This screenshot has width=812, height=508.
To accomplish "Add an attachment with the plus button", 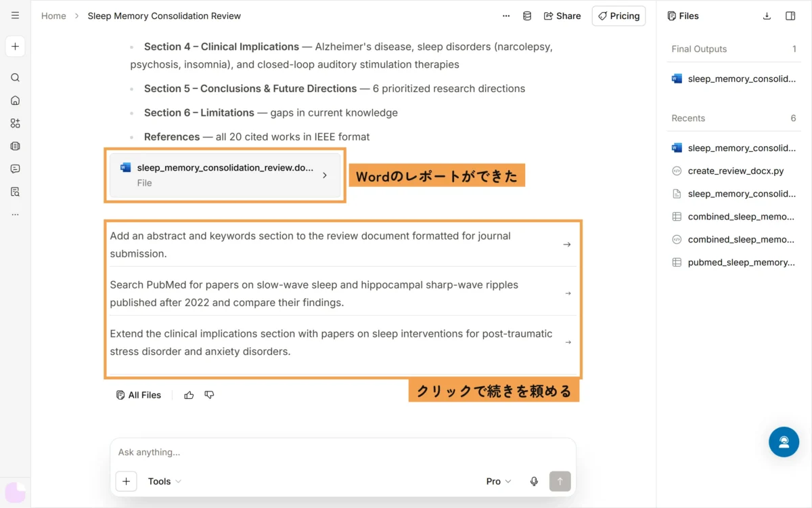I will (127, 482).
